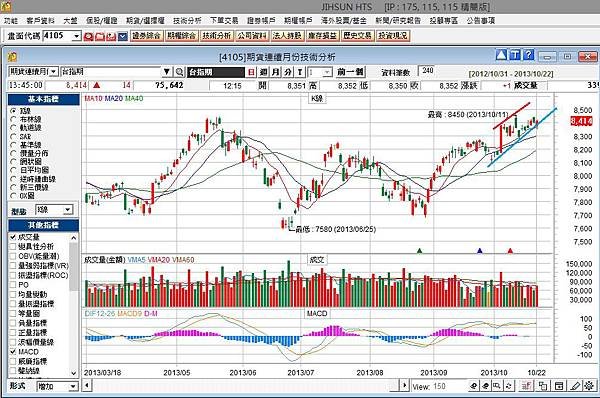
Task: Click the 公司資料 toolbar button
Action: [251, 36]
